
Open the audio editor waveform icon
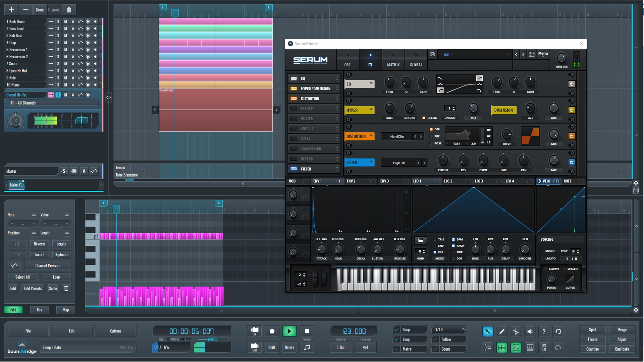coord(516,348)
